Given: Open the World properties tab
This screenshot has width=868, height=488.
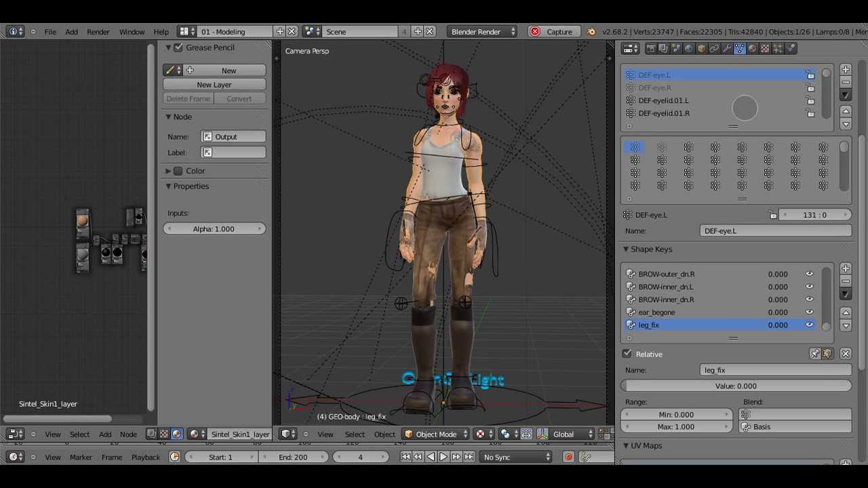Looking at the screenshot, I should coord(688,48).
